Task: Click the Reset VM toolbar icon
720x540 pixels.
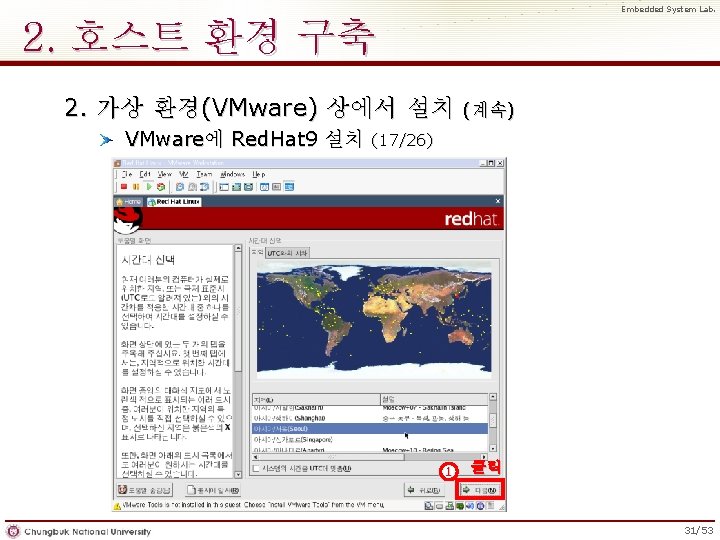Action: pyautogui.click(x=161, y=187)
